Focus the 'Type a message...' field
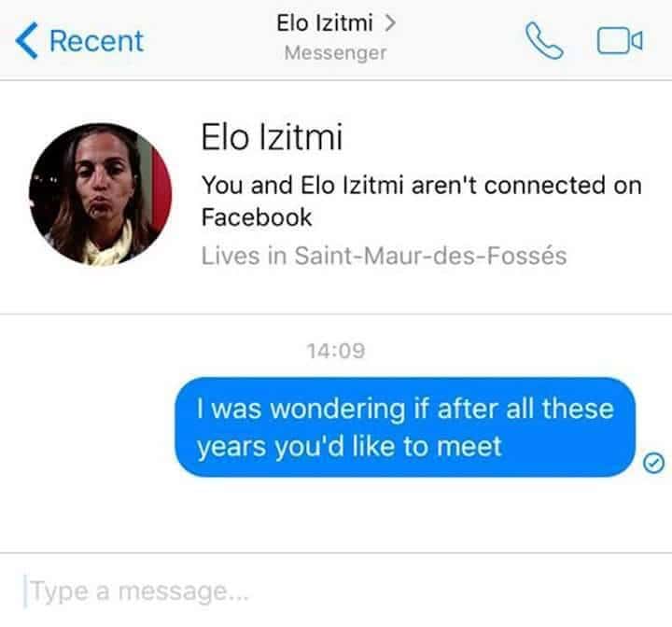Screen dimensions: 672x627 tap(336, 592)
